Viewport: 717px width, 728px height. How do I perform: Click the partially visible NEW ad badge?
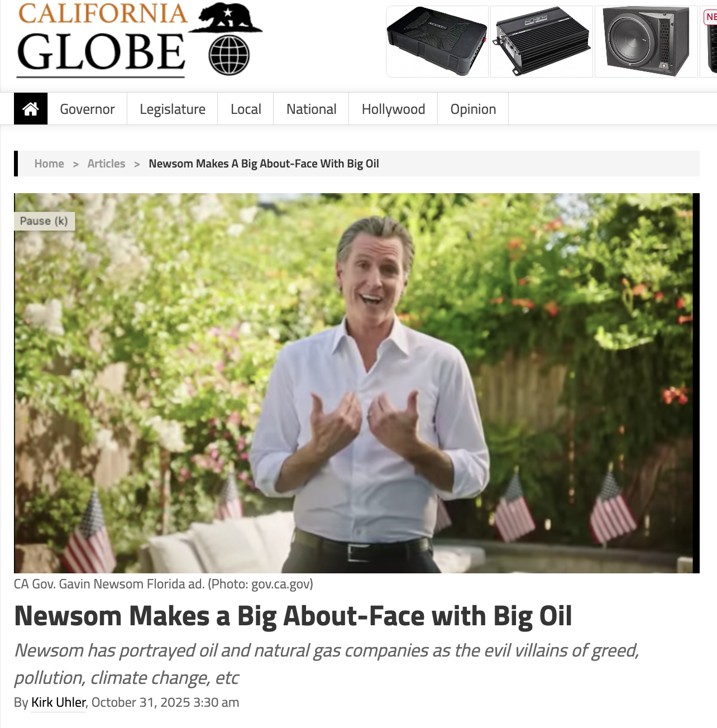(x=710, y=17)
